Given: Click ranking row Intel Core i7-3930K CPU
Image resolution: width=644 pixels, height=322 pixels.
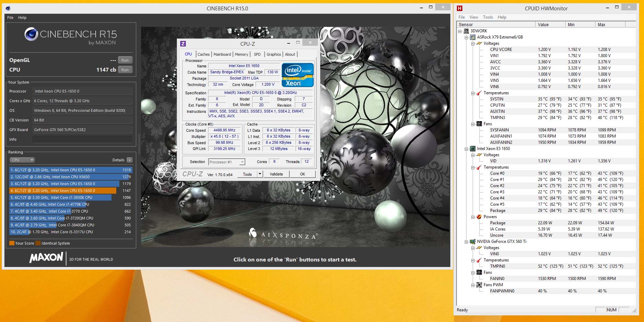Looking at the screenshot, I should tap(71, 197).
